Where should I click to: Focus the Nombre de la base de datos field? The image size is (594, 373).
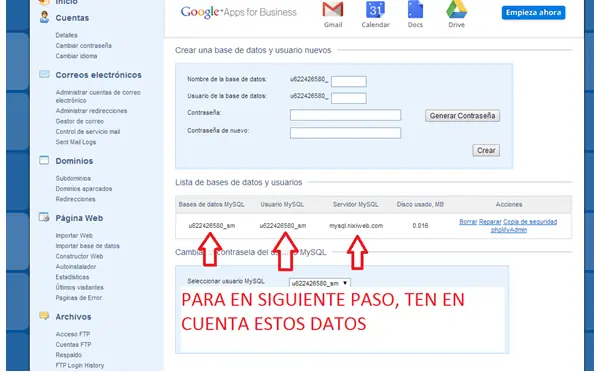349,81
